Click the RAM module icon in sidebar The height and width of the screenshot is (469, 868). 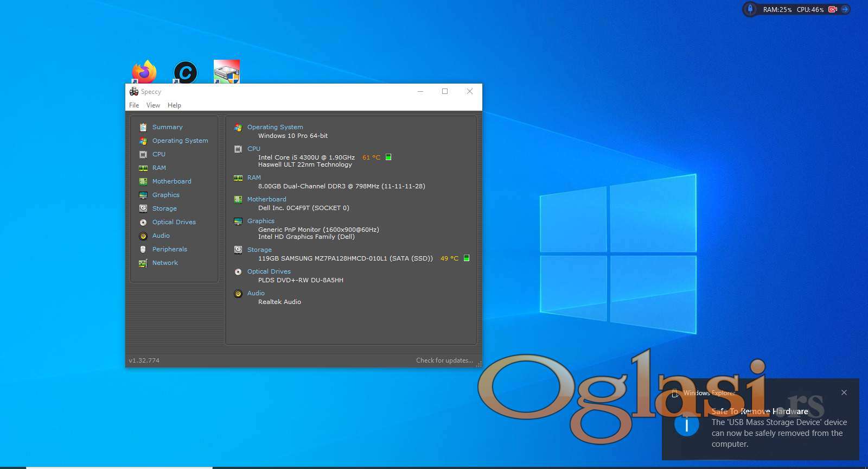pyautogui.click(x=143, y=168)
